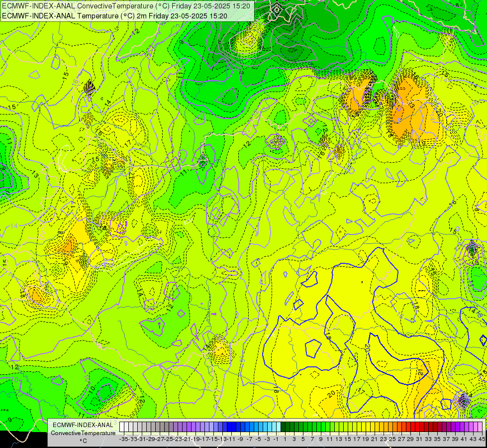Pick the dark green legend swatch above 1

pyautogui.click(x=283, y=427)
